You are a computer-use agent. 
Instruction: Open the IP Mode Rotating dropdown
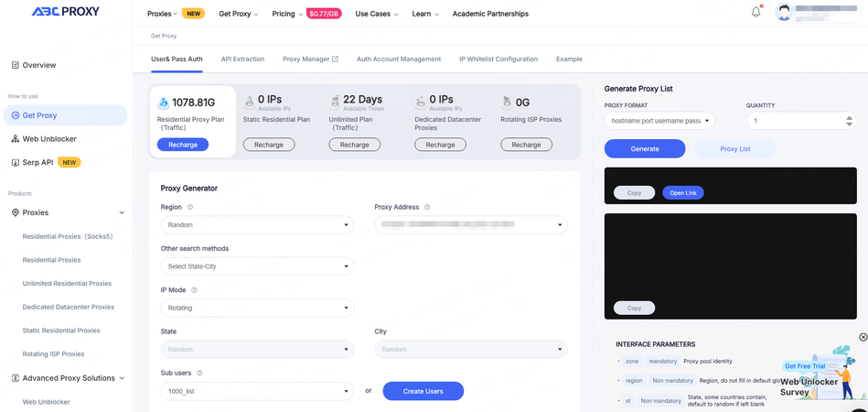[x=257, y=308]
